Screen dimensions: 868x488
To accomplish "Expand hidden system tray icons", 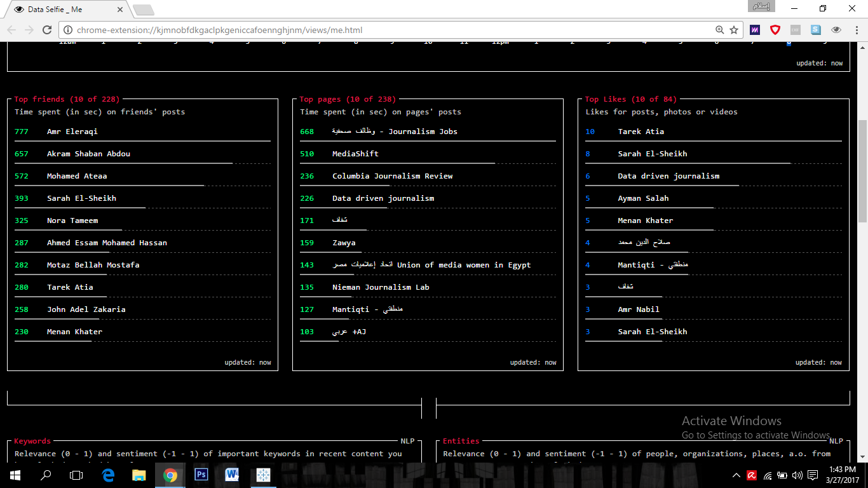I will 736,475.
